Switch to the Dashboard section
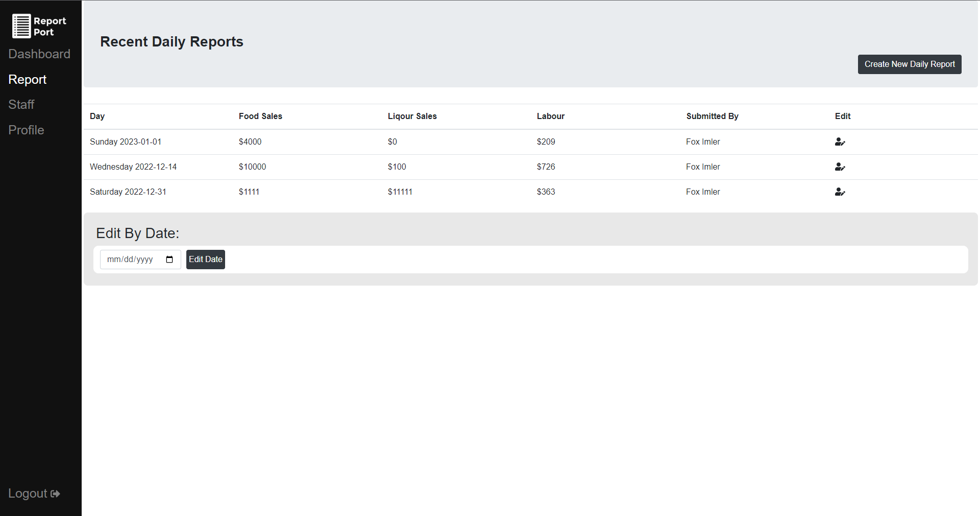 (39, 54)
